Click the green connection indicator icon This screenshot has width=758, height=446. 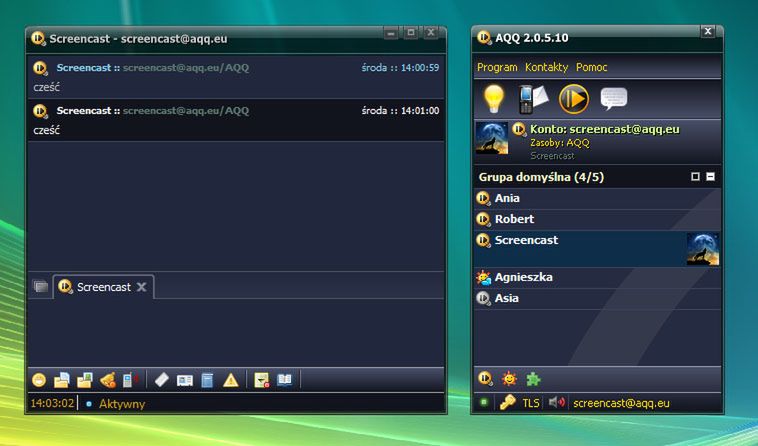point(484,403)
